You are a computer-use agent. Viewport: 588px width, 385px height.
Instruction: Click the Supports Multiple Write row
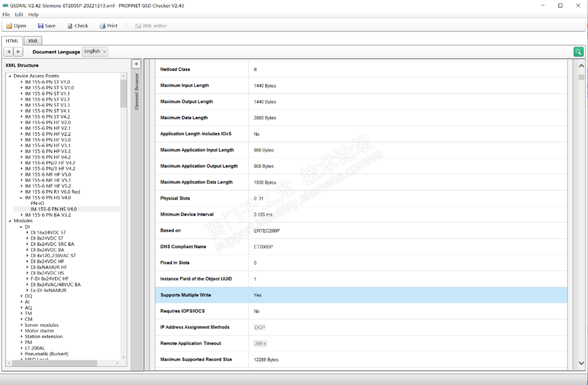361,295
